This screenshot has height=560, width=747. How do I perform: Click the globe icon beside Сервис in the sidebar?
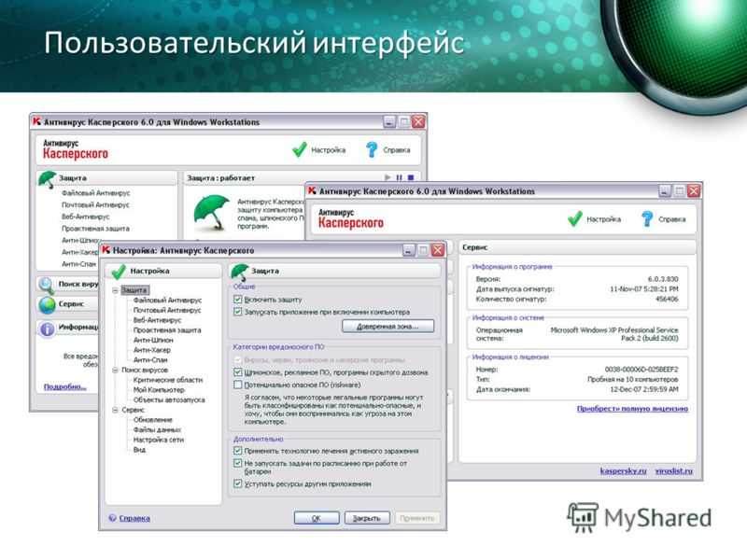(x=48, y=305)
